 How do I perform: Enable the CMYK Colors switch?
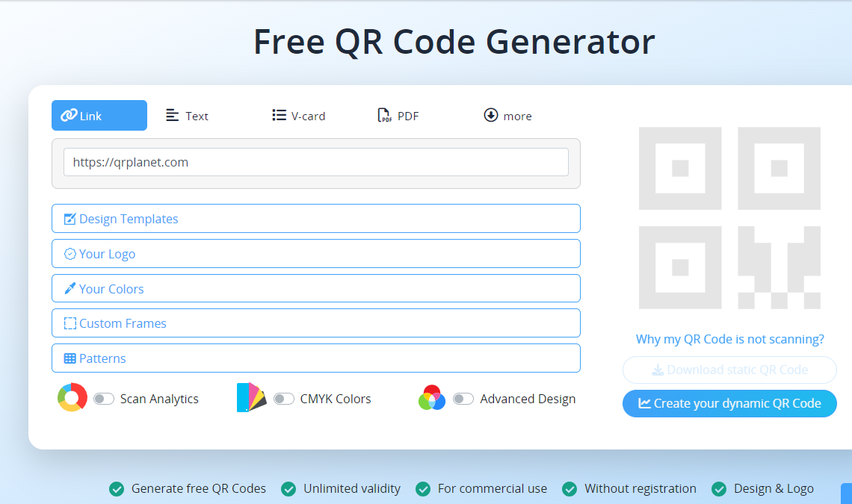click(x=284, y=399)
